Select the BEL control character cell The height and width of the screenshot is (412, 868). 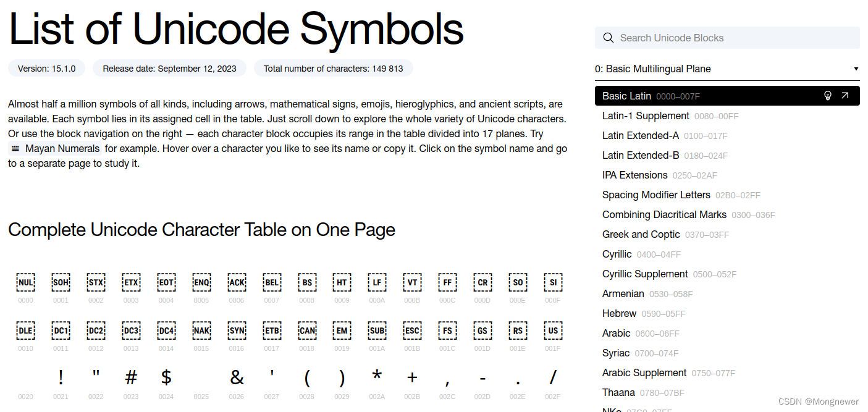pyautogui.click(x=272, y=282)
